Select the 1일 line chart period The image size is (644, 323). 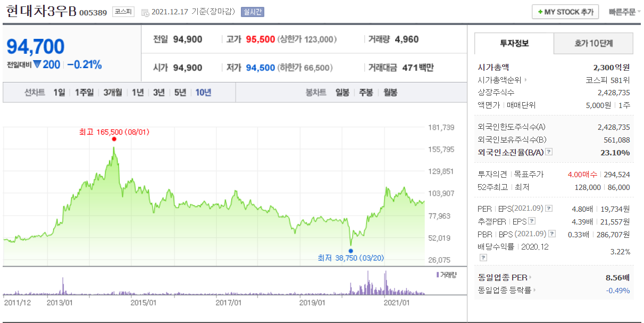tap(59, 92)
